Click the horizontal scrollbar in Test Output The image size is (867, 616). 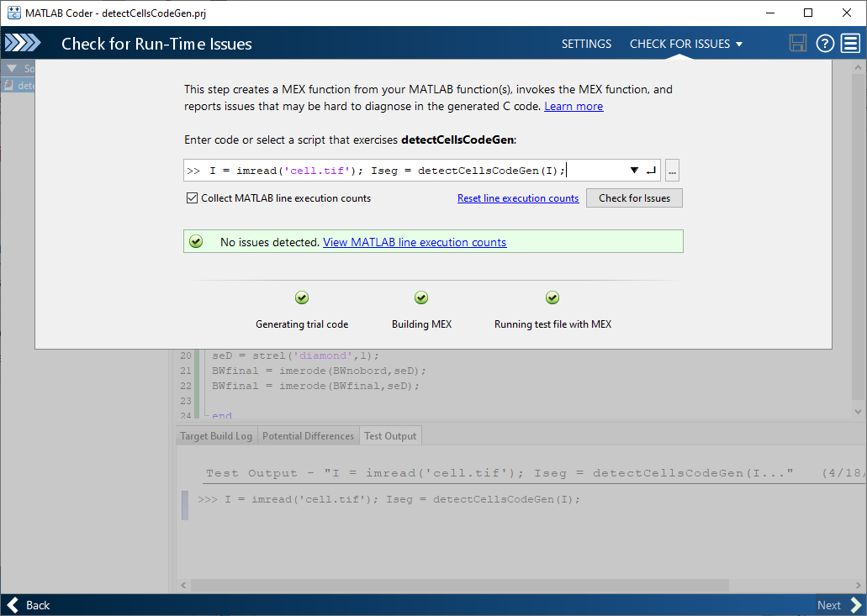(459, 585)
